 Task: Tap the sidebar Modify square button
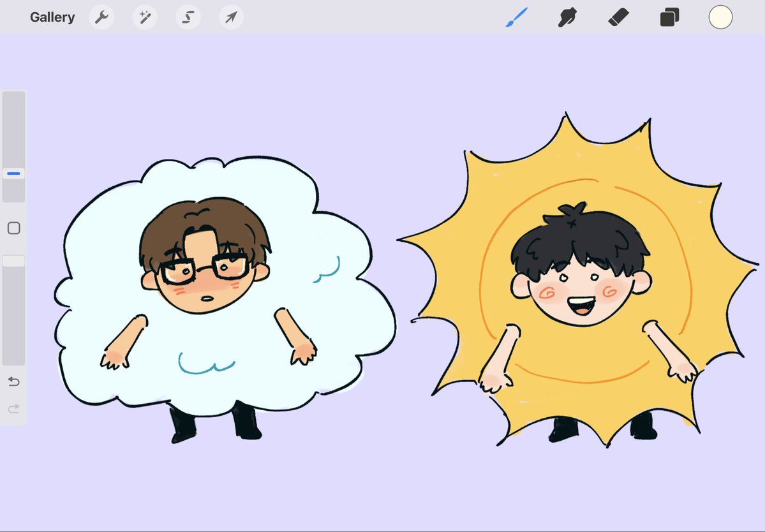click(x=13, y=228)
